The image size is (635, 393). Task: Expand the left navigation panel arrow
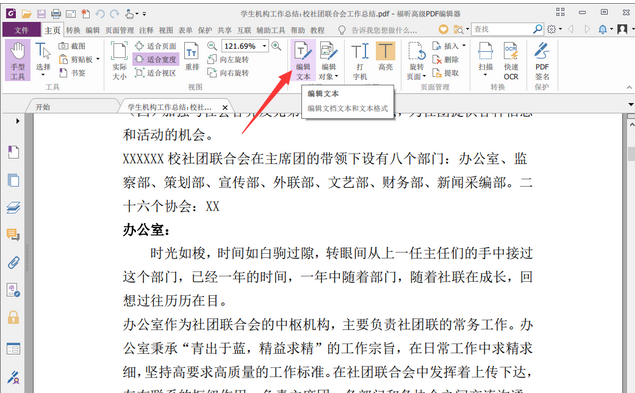point(17,121)
